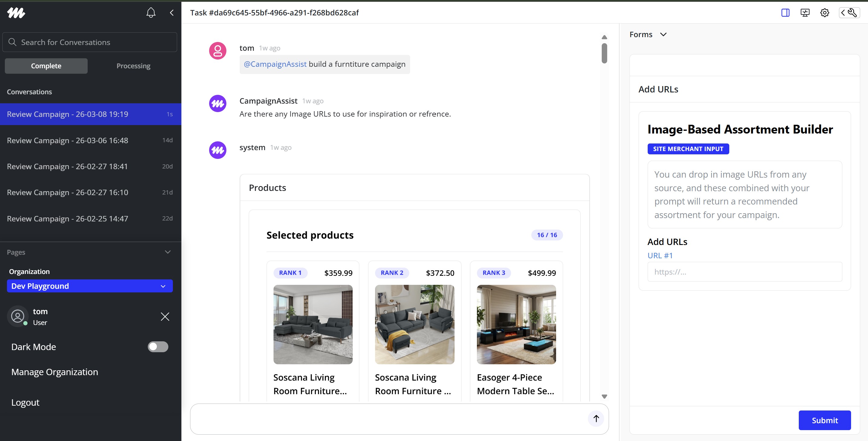This screenshot has height=441, width=868.
Task: Collapse the sidebar with the back chevron
Action: (171, 12)
